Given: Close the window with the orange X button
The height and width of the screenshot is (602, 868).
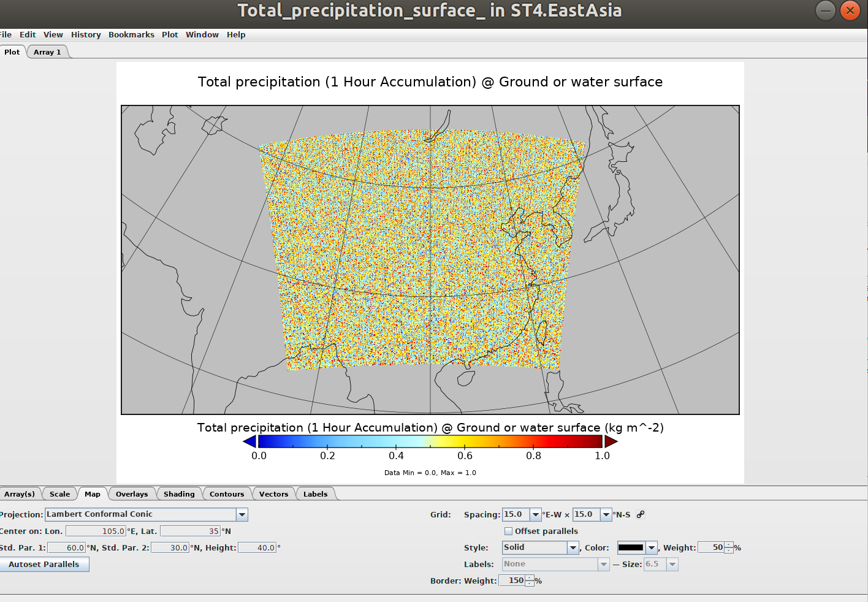Looking at the screenshot, I should [850, 10].
